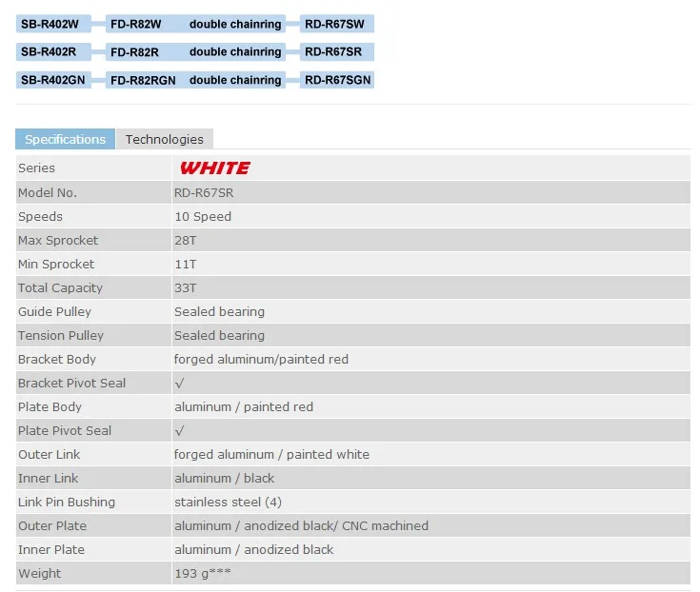Click the 'Max Sprocket' row label
Viewport: 700px width, 592px height.
58,241
